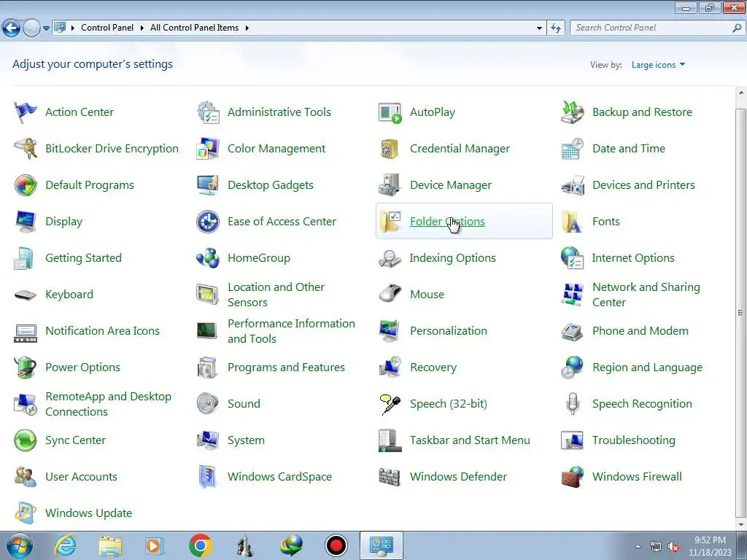Open the Programs and Features link
This screenshot has height=560, width=747.
coord(286,367)
